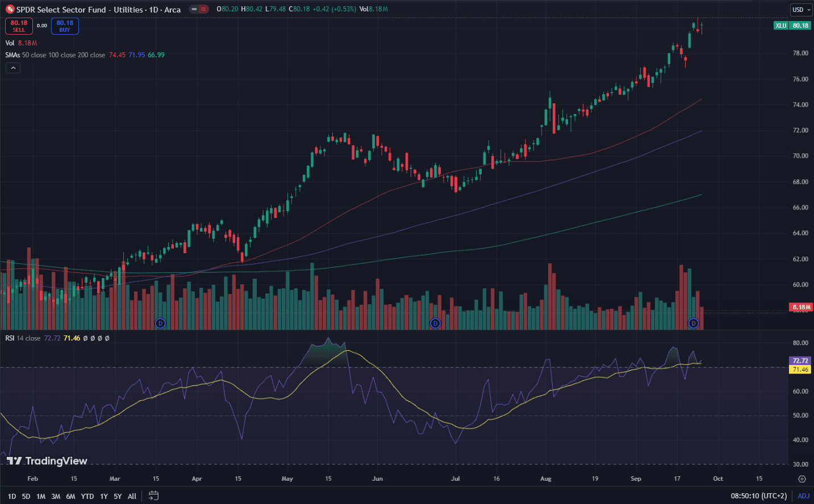
Task: Click the RSI 30.00 axis level
Action: [800, 465]
